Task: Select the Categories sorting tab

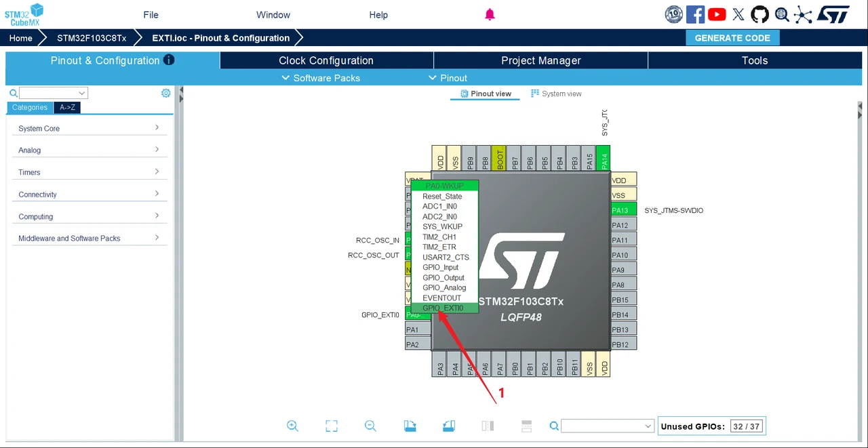Action: pos(29,107)
